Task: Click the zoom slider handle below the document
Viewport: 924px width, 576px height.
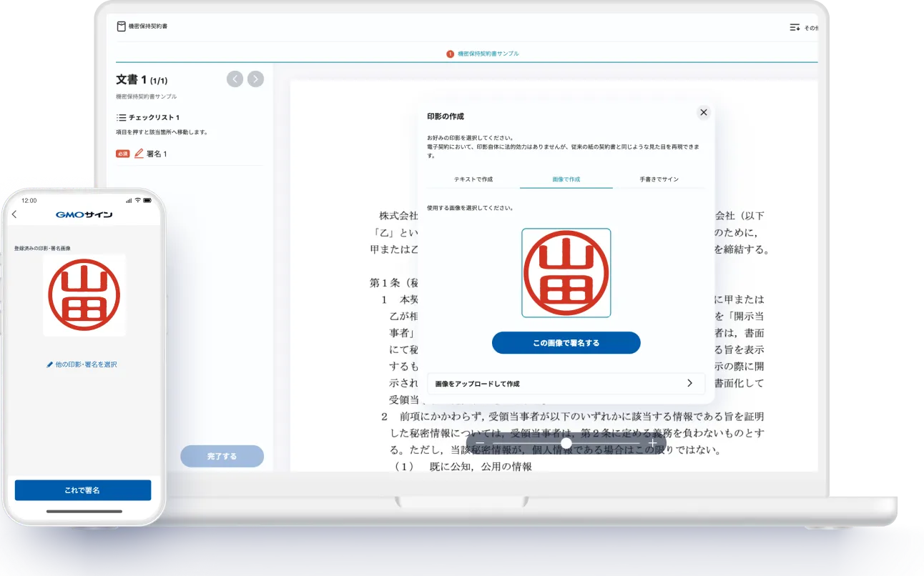Action: tap(566, 443)
